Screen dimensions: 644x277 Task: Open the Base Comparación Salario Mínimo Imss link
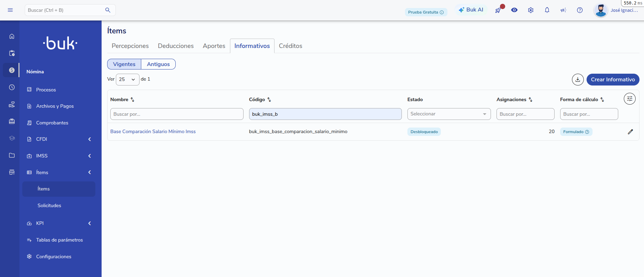tap(153, 132)
